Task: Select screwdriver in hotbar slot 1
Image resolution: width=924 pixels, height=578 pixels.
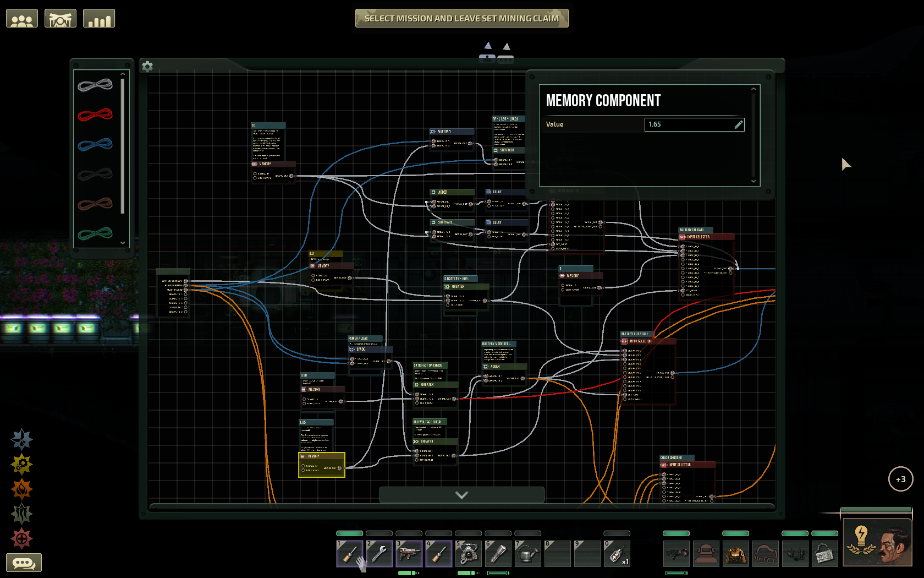Action: [350, 553]
